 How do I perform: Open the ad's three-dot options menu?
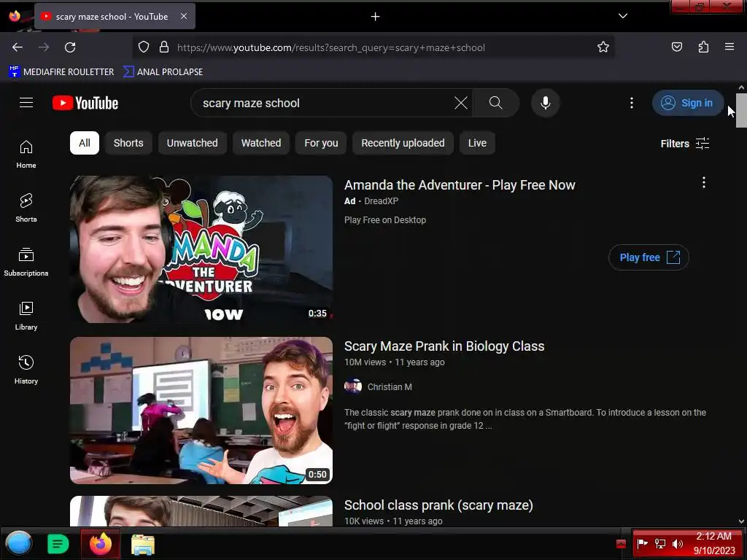(704, 182)
